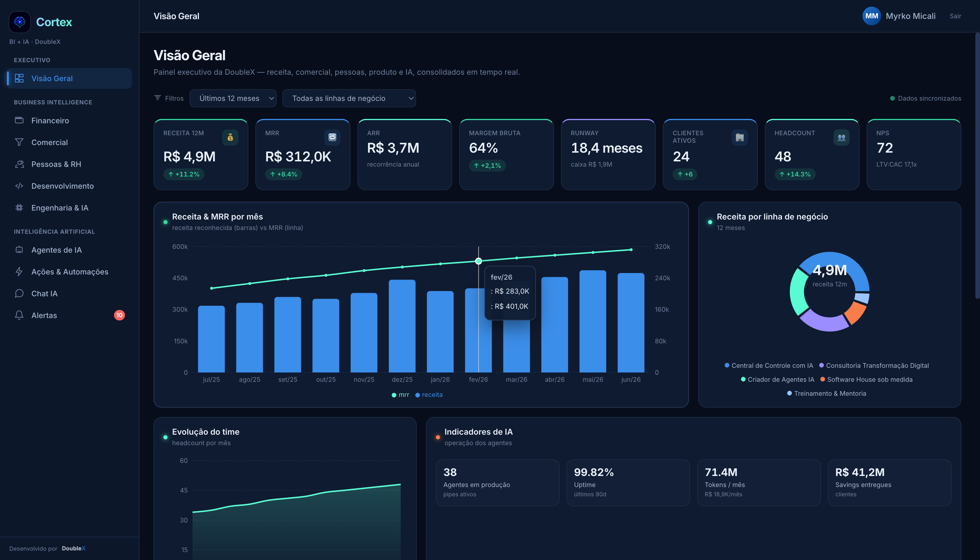
Task: Click the Ações & Automações lightning icon
Action: (x=19, y=272)
